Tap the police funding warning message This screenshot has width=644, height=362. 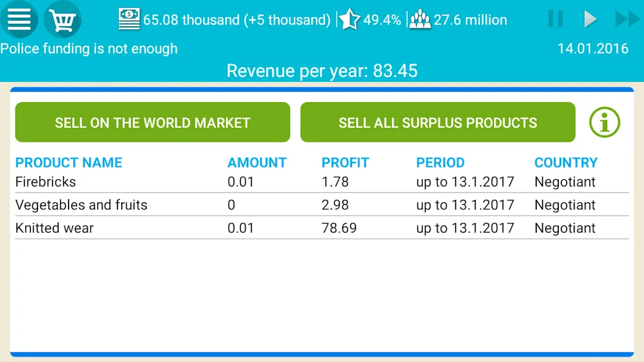pyautogui.click(x=89, y=49)
